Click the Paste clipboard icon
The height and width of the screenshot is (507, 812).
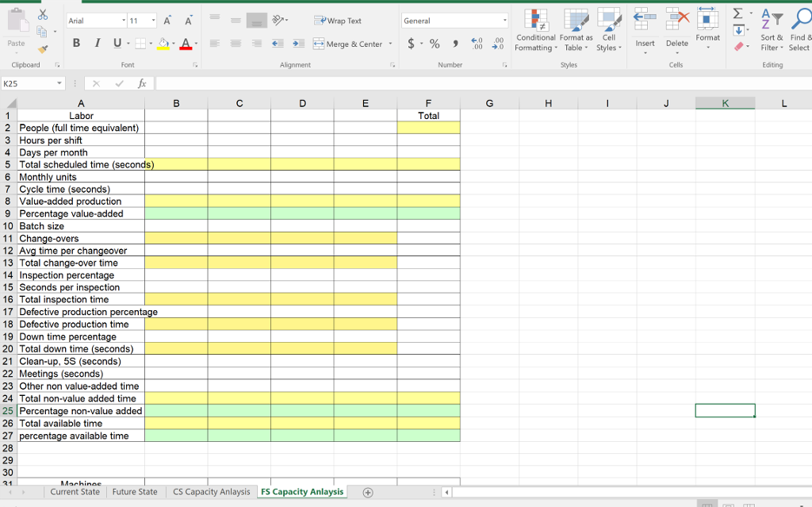click(x=17, y=21)
